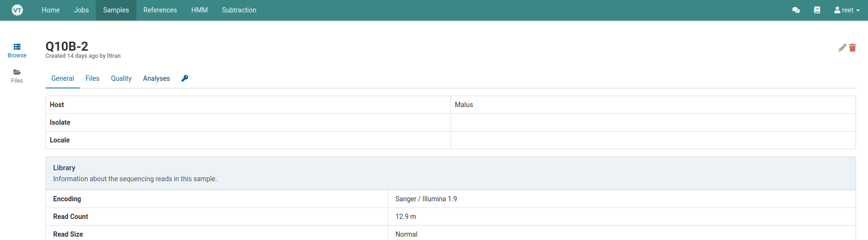The height and width of the screenshot is (240, 868).
Task: Switch to the Analyses tab
Action: pyautogui.click(x=157, y=78)
